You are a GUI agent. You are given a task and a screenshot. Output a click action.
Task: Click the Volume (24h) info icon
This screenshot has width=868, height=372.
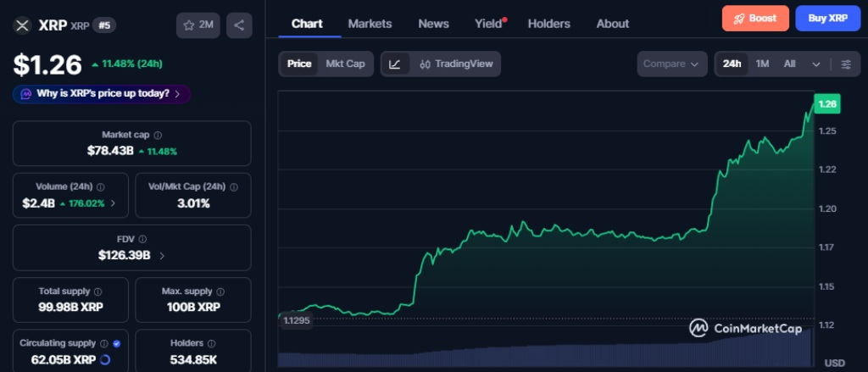coord(101,187)
